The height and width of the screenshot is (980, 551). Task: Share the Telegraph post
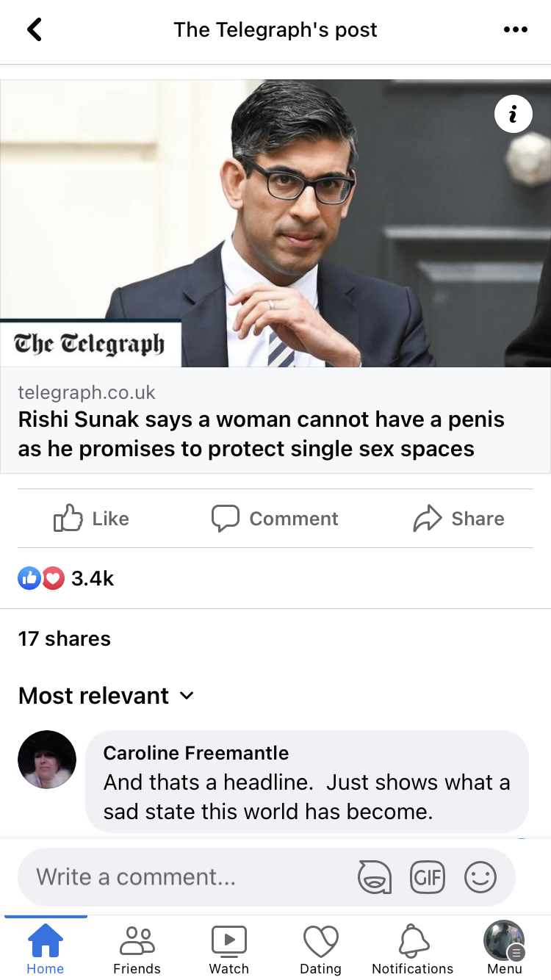[458, 519]
